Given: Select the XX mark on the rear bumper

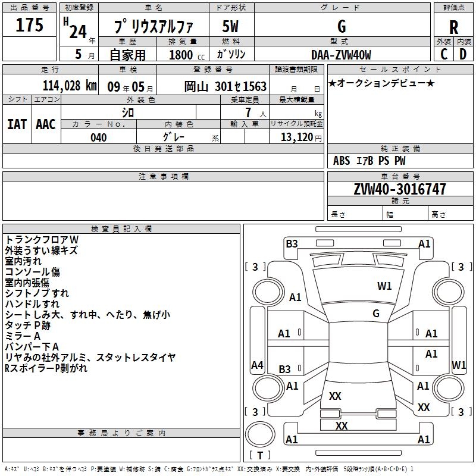Looking at the screenshot, I should pyautogui.click(x=342, y=426).
